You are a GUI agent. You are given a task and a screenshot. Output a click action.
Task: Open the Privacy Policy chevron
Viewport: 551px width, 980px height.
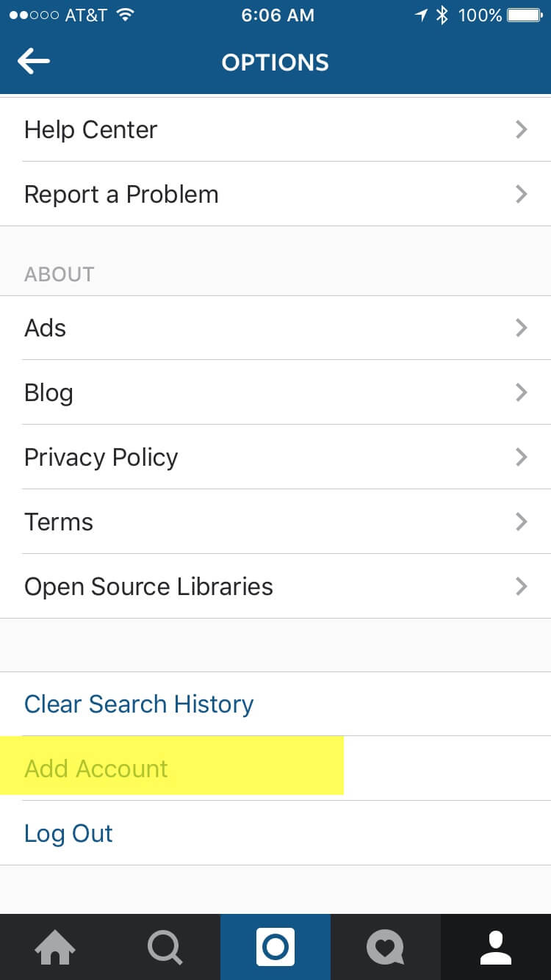(x=522, y=457)
